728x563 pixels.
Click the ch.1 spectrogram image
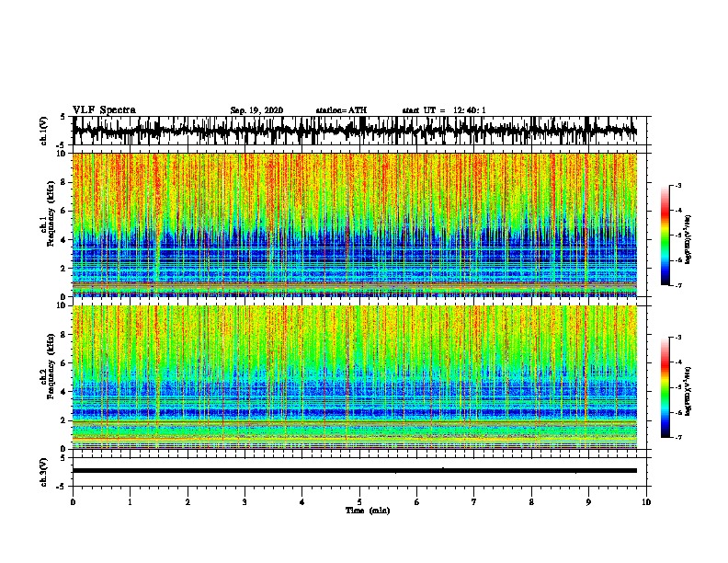354,224
